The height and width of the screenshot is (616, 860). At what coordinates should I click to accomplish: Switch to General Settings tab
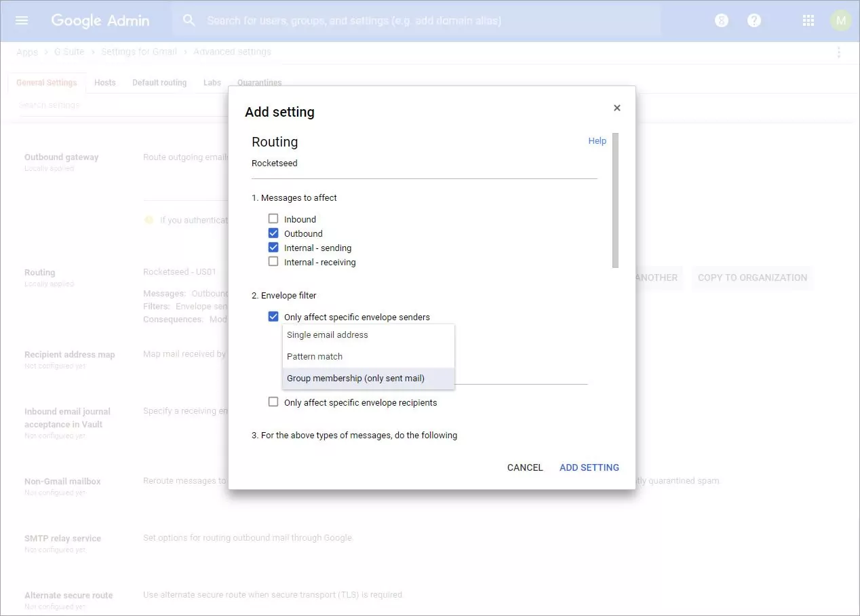(x=47, y=83)
